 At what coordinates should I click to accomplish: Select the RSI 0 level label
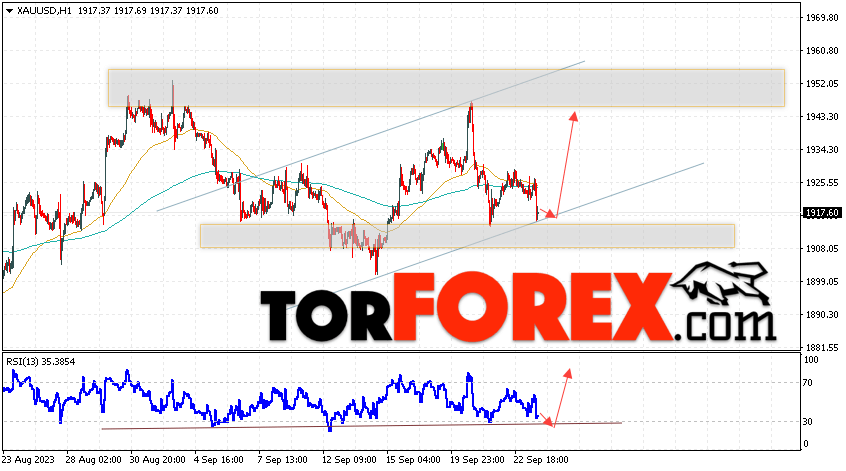point(806,444)
